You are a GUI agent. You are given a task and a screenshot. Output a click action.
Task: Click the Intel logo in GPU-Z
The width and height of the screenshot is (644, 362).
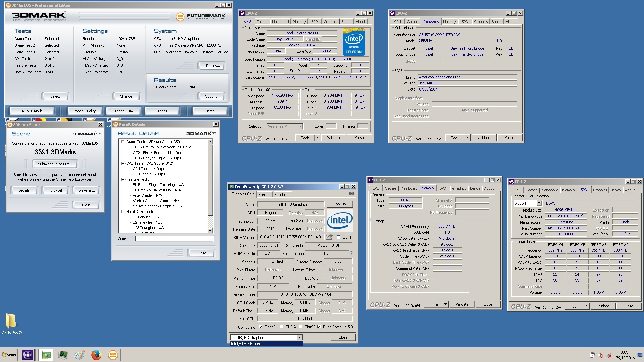click(339, 221)
